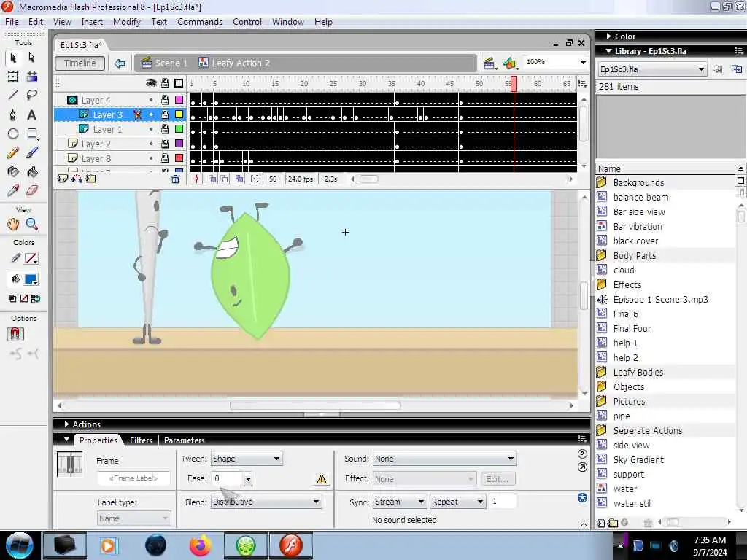Switch to the Filters tab
Image resolution: width=747 pixels, height=560 pixels.
coord(141,440)
